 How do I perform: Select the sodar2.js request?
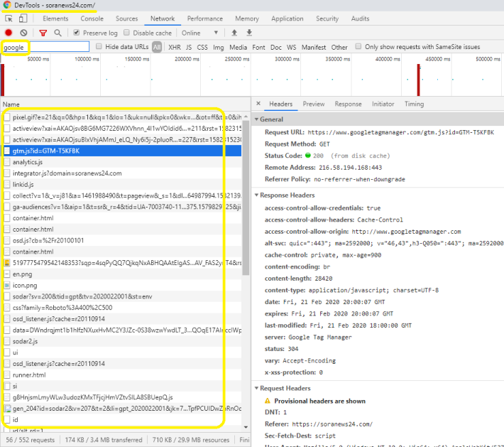coord(122,341)
